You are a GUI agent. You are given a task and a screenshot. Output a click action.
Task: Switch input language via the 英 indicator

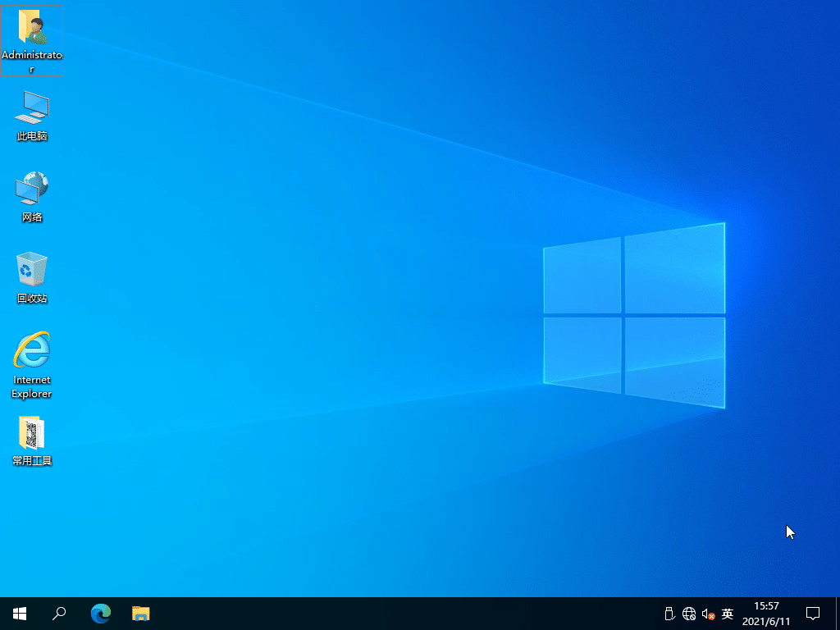(x=727, y=614)
